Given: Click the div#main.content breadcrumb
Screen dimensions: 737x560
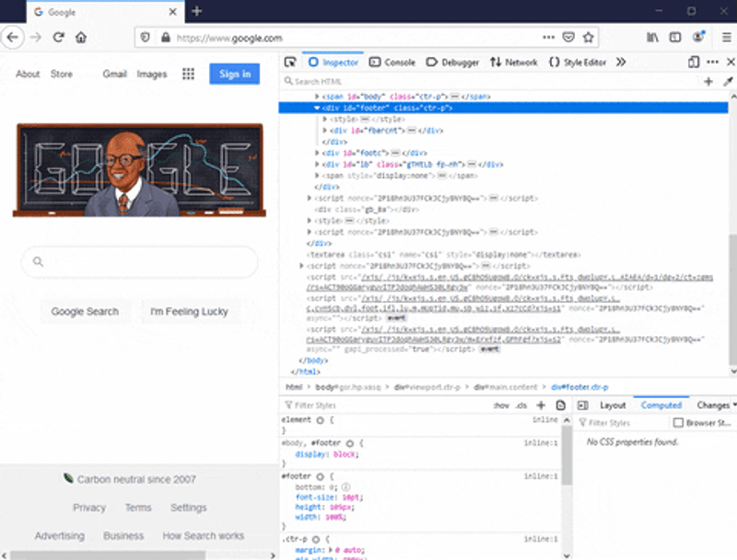Looking at the screenshot, I should [x=505, y=387].
